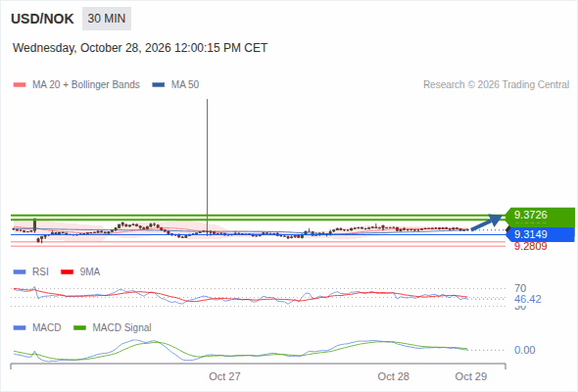The width and height of the screenshot is (578, 392).
Task: Click the 9MA legend red swatch
Action: [67, 272]
